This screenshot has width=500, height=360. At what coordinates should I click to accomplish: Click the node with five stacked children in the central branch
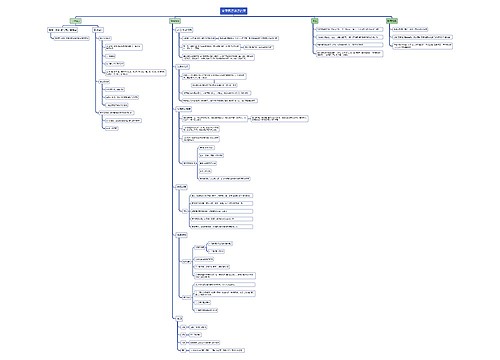tap(184, 211)
